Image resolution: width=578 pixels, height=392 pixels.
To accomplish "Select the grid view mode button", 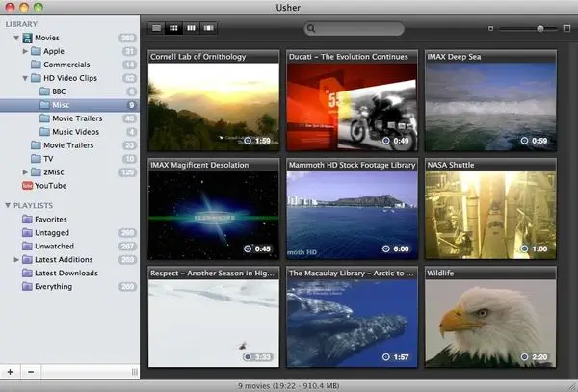I will (173, 28).
